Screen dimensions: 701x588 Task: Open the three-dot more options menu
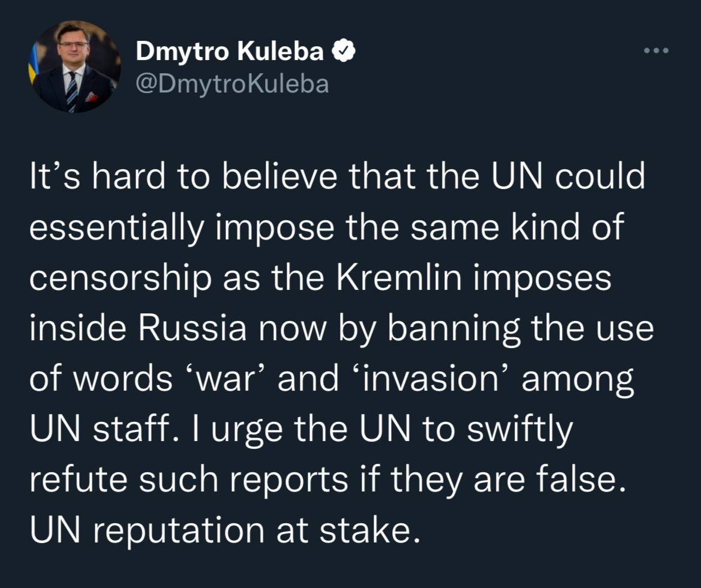coord(655,51)
